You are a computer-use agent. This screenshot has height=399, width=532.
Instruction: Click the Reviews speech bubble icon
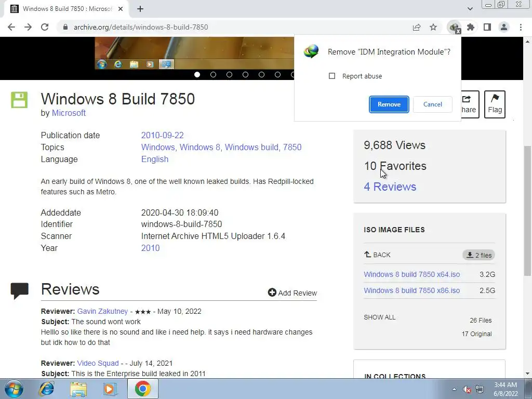[x=20, y=291]
